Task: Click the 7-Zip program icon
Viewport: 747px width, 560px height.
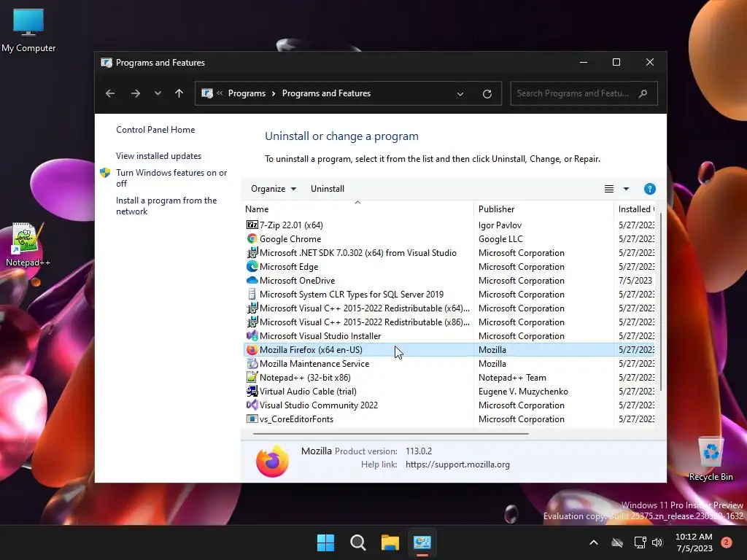Action: (x=252, y=225)
